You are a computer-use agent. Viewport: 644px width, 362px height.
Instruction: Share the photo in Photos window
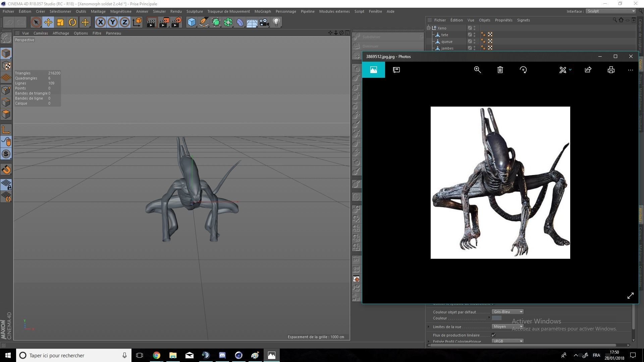[588, 70]
